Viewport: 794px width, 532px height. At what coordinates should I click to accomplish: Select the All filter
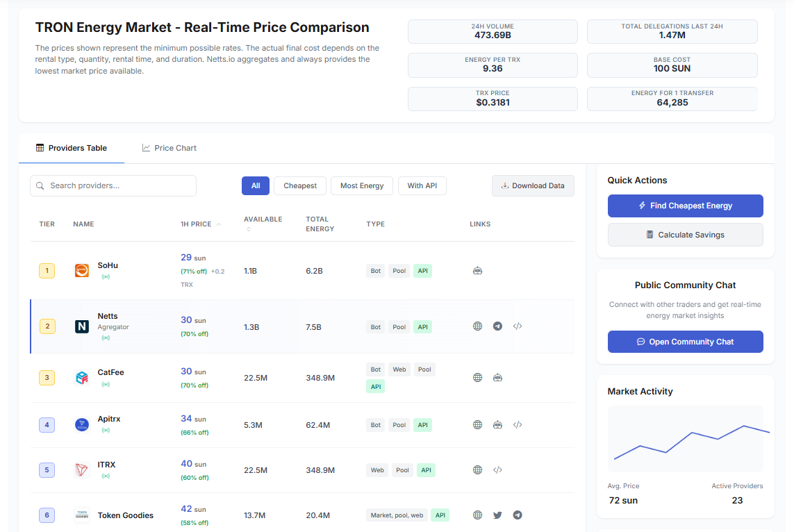point(256,186)
